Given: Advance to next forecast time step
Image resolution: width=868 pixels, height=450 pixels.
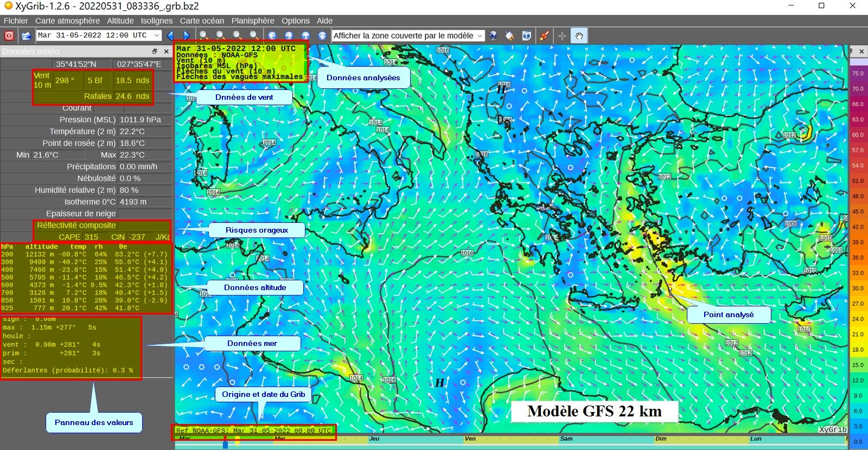Looking at the screenshot, I should point(187,36).
